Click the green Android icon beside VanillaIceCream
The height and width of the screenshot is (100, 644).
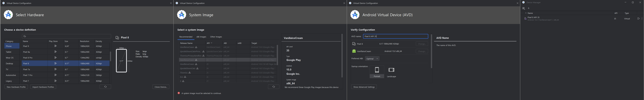(x=354, y=51)
